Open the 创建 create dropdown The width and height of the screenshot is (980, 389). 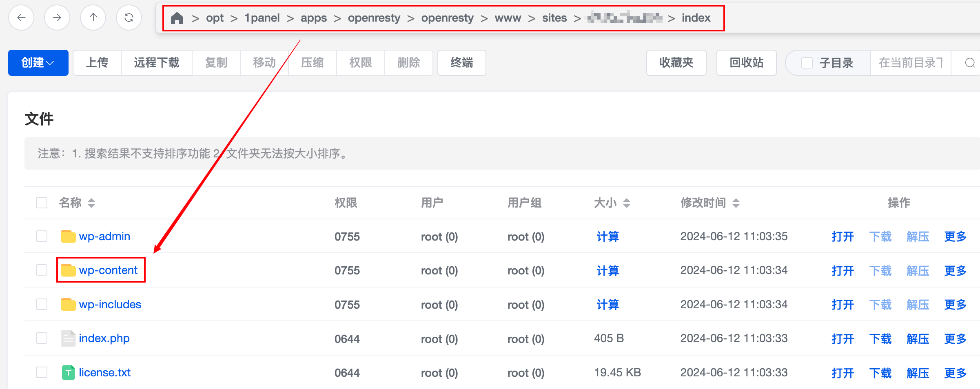click(x=38, y=63)
